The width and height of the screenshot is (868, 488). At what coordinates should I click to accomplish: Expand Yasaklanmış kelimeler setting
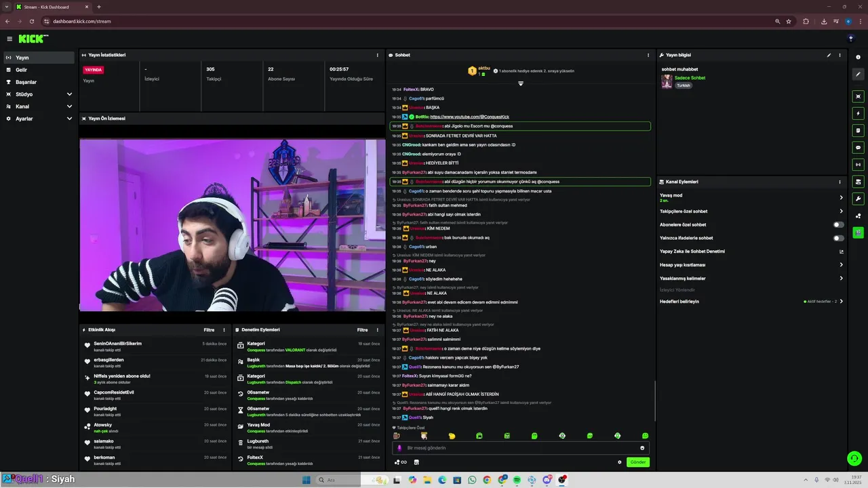(751, 279)
